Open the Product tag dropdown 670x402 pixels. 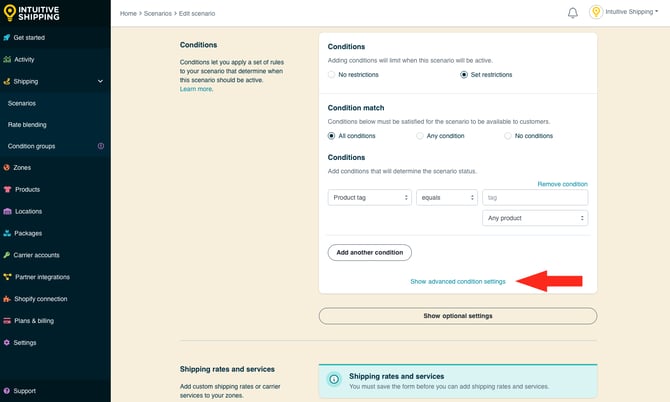[370, 198]
